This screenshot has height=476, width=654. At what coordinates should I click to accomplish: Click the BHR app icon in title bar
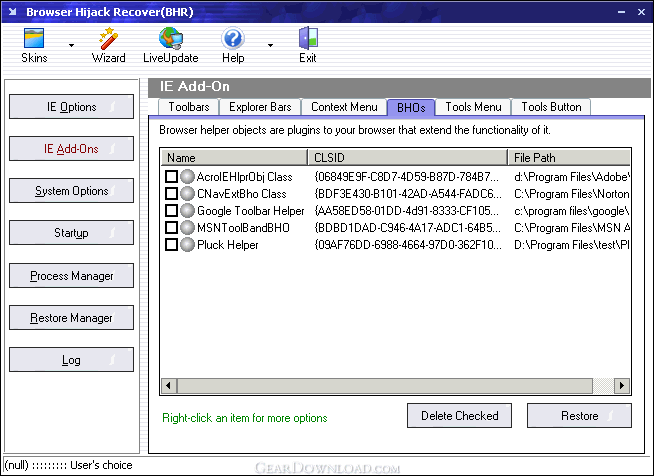(13, 12)
